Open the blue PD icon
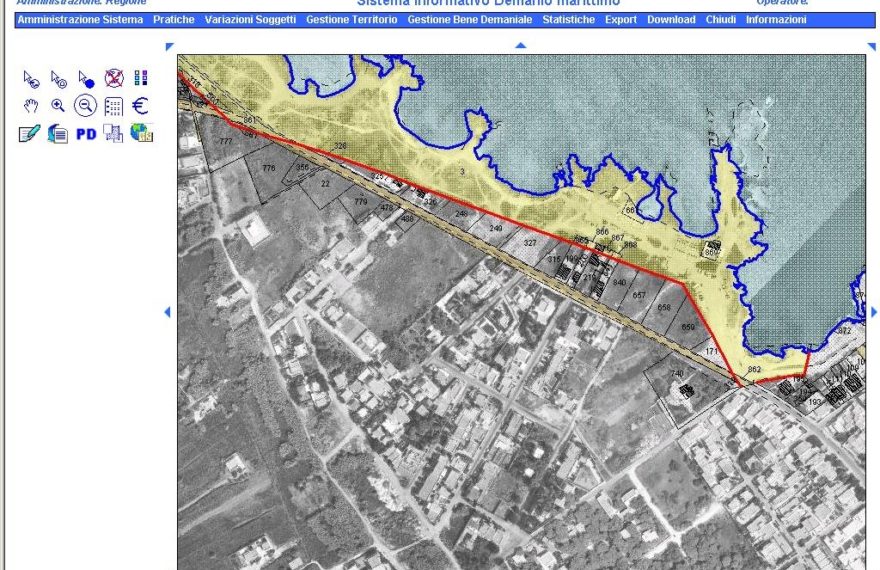Image resolution: width=880 pixels, height=570 pixels. coord(86,134)
